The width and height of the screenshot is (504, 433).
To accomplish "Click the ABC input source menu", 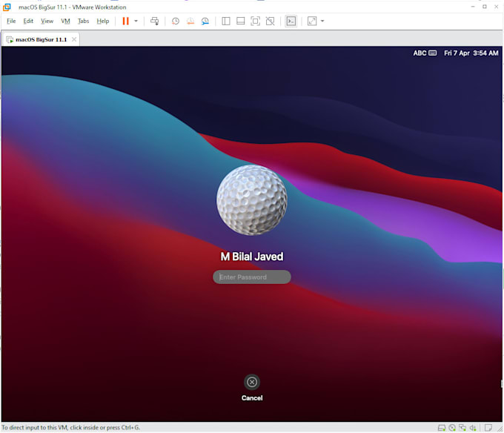I will tap(425, 53).
